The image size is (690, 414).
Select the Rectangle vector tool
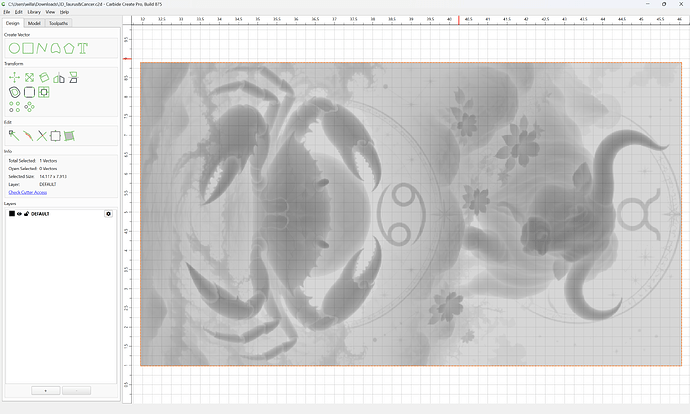pyautogui.click(x=28, y=48)
